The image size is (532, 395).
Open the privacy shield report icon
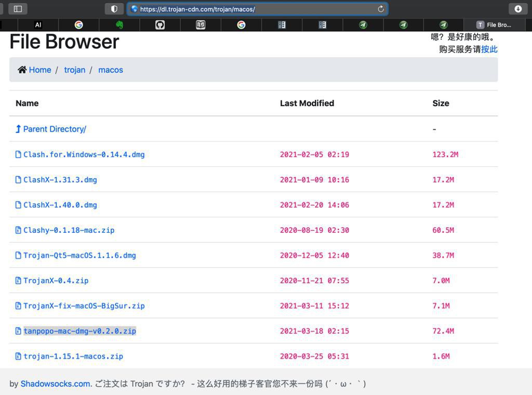coord(114,9)
